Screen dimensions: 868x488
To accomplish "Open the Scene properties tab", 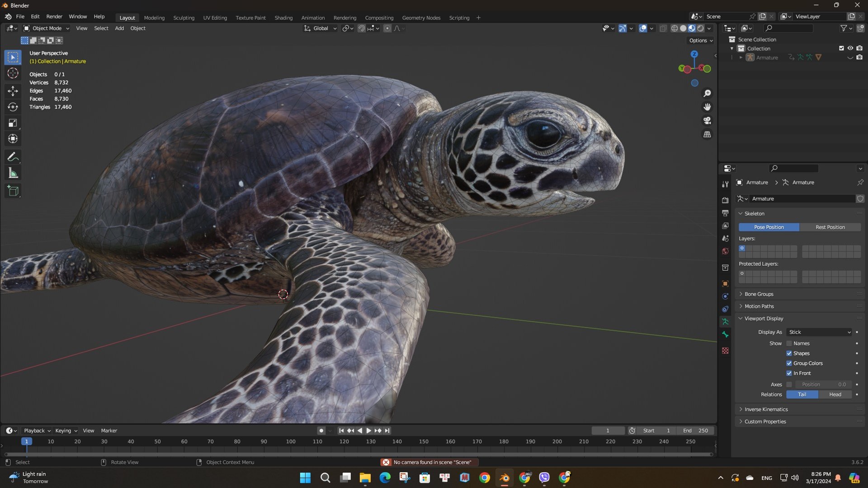I will (725, 238).
